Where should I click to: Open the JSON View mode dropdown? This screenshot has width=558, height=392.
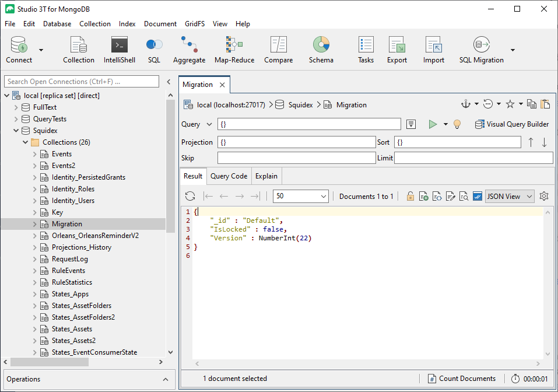(510, 196)
